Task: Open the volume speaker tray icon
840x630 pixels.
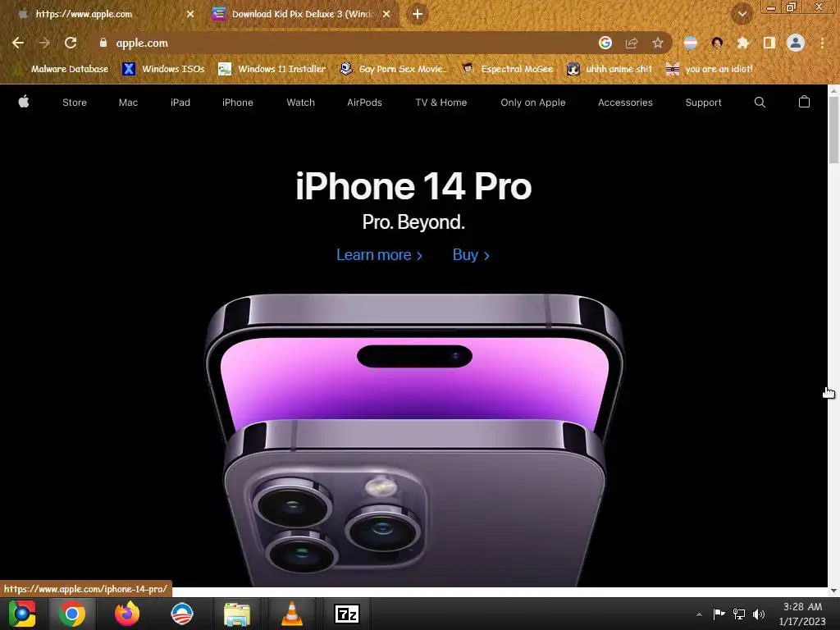Action: [x=759, y=614]
